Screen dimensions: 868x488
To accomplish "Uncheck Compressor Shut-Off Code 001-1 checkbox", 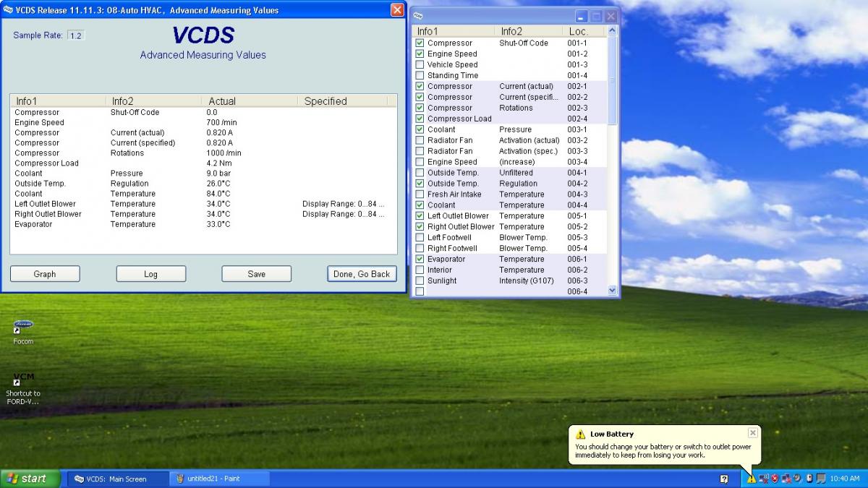I will tap(420, 43).
